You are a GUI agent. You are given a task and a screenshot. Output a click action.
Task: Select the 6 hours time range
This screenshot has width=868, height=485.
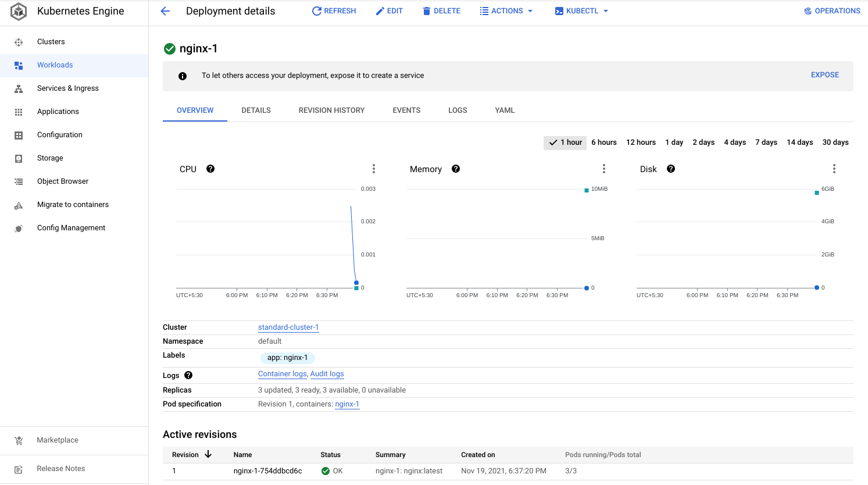pos(604,142)
